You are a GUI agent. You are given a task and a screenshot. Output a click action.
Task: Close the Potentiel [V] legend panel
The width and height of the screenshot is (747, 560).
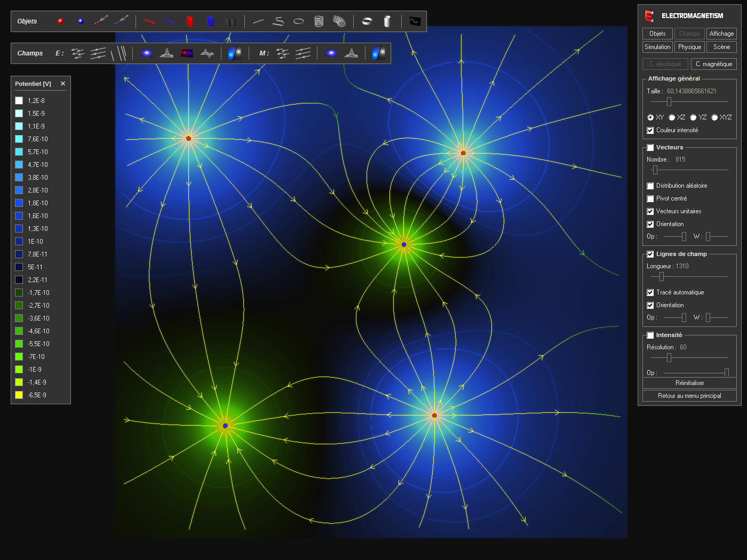(62, 83)
